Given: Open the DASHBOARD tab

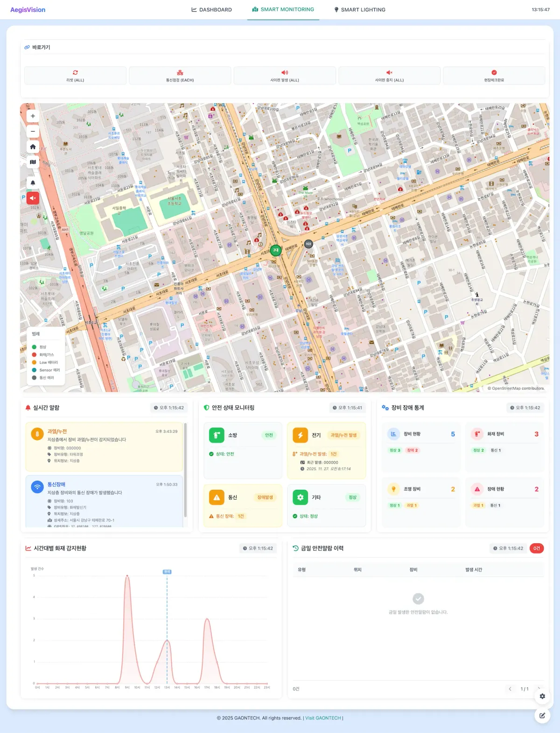Looking at the screenshot, I should pyautogui.click(x=211, y=10).
